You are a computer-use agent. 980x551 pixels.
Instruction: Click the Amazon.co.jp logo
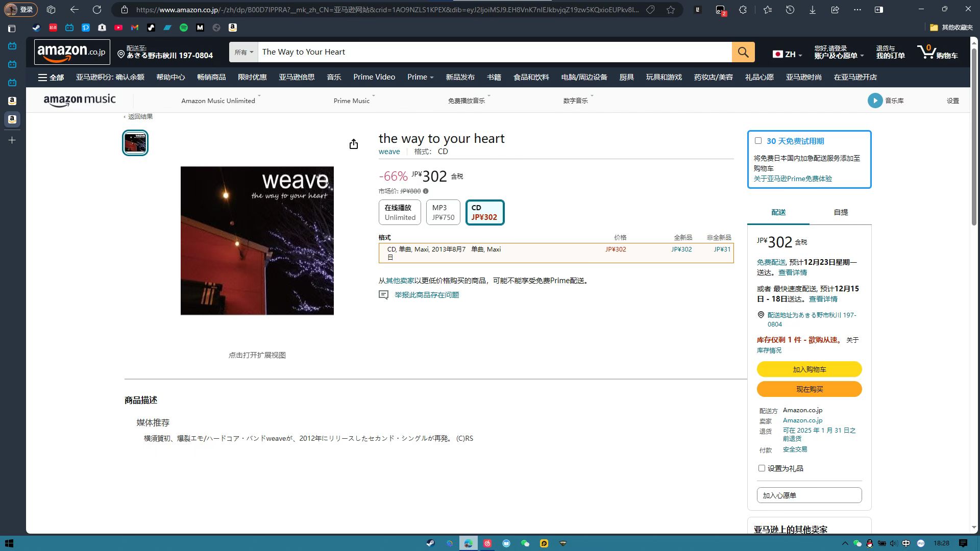pyautogui.click(x=72, y=52)
